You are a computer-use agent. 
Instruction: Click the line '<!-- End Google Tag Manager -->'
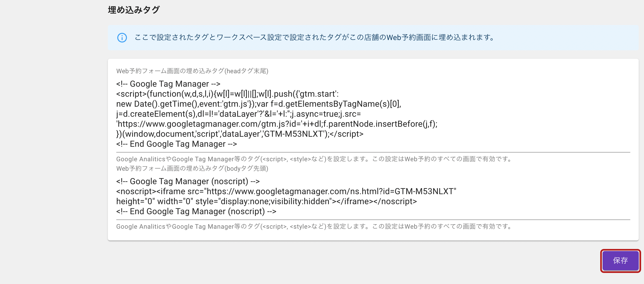(x=177, y=144)
